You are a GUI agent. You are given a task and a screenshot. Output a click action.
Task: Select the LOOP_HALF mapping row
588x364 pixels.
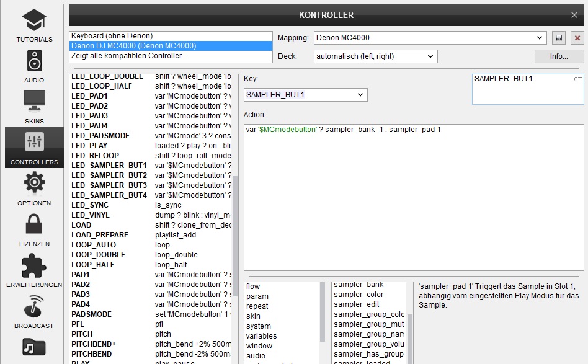151,265
